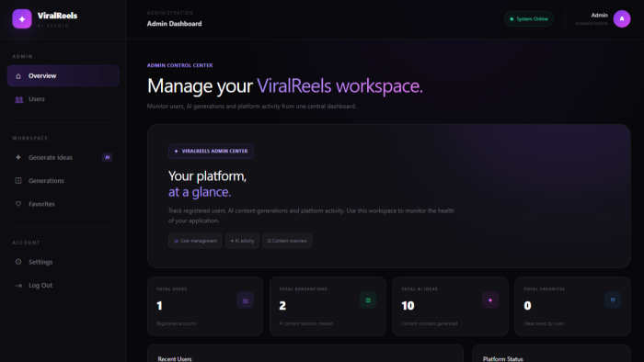Click the ViralReels sparkle logo icon

(x=22, y=19)
